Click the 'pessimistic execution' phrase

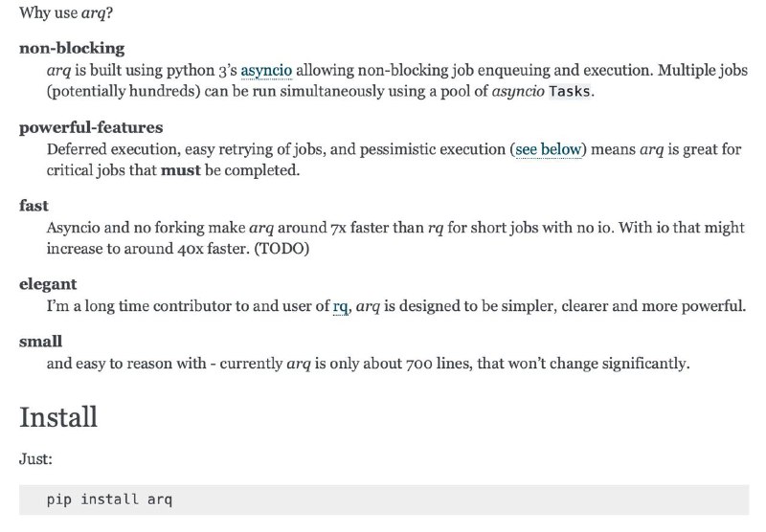(433, 150)
